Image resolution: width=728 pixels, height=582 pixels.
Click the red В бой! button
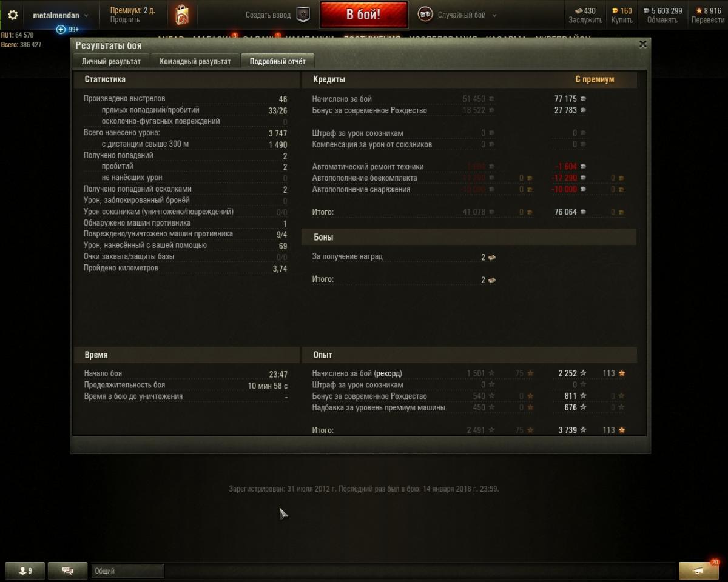coord(363,15)
